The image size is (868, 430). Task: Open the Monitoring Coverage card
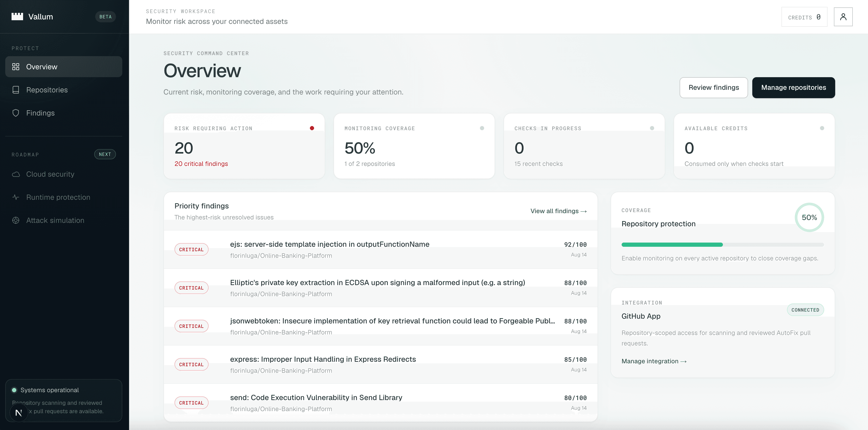point(414,146)
